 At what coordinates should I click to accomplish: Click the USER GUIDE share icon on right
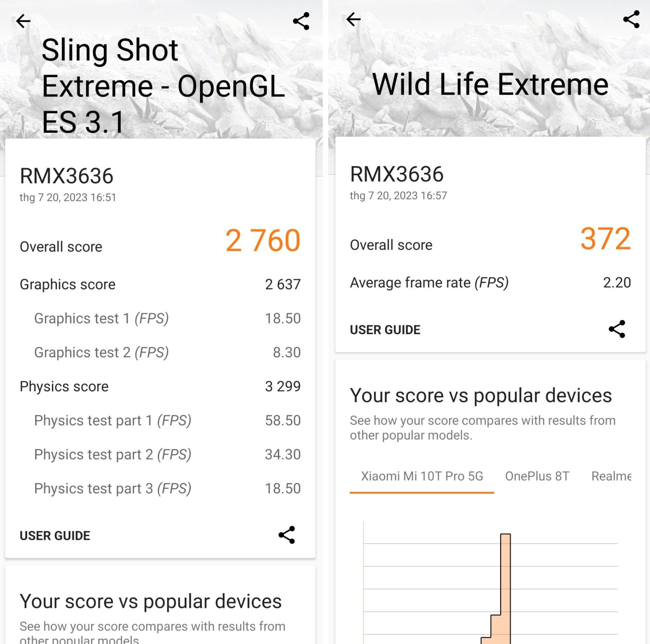pos(618,328)
